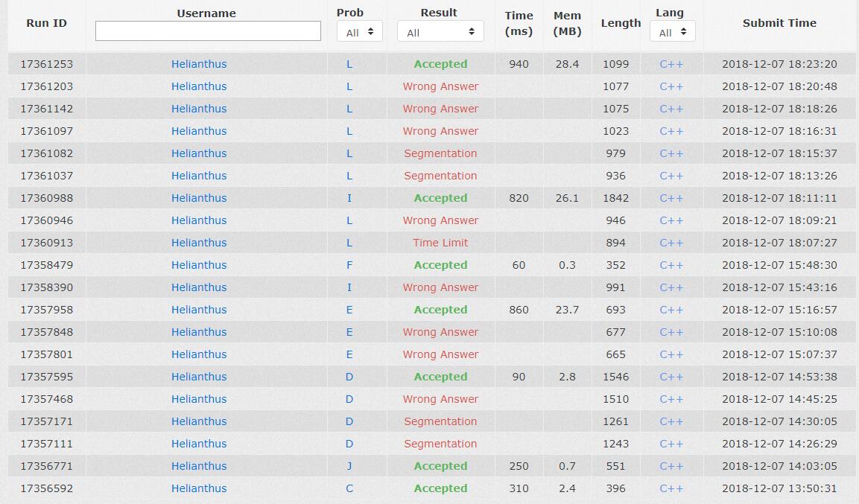Screen dimensions: 859x504
Task: Focus the Username search input field
Action: click(208, 31)
